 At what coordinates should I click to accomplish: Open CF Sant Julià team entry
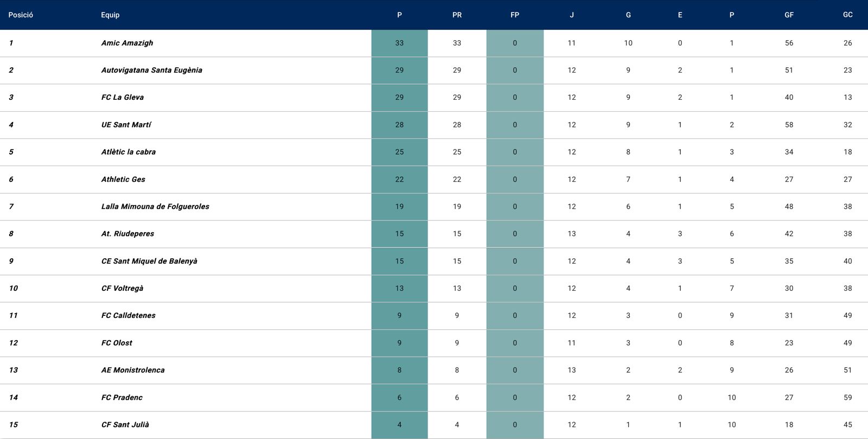125,424
